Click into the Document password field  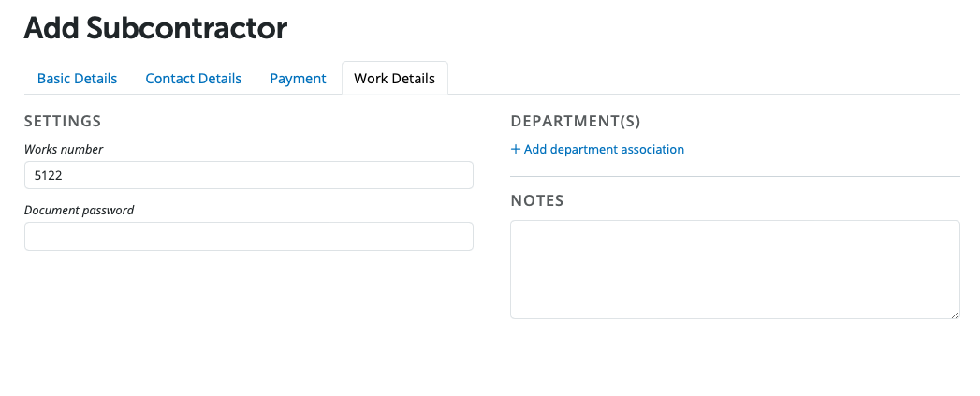pyautogui.click(x=248, y=237)
